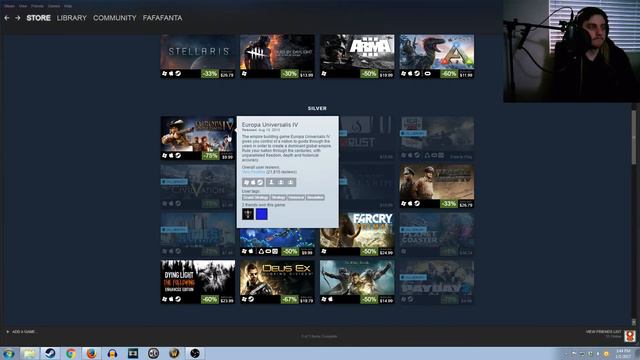
Task: Open the Payday 2 game tile
Action: 437,282
